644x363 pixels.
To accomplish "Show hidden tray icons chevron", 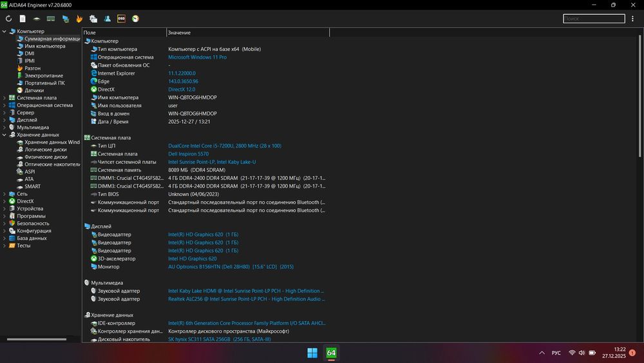I will point(542,353).
